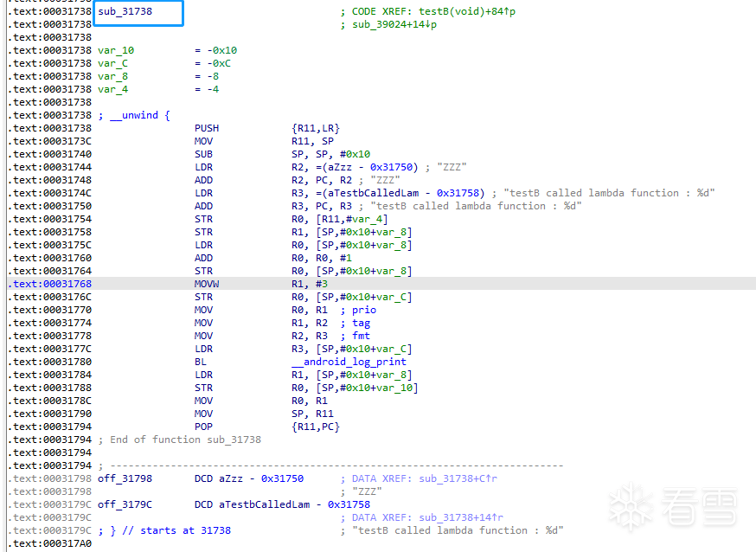Click the BL mnemonic at 00031780
756x552 pixels.
201,363
